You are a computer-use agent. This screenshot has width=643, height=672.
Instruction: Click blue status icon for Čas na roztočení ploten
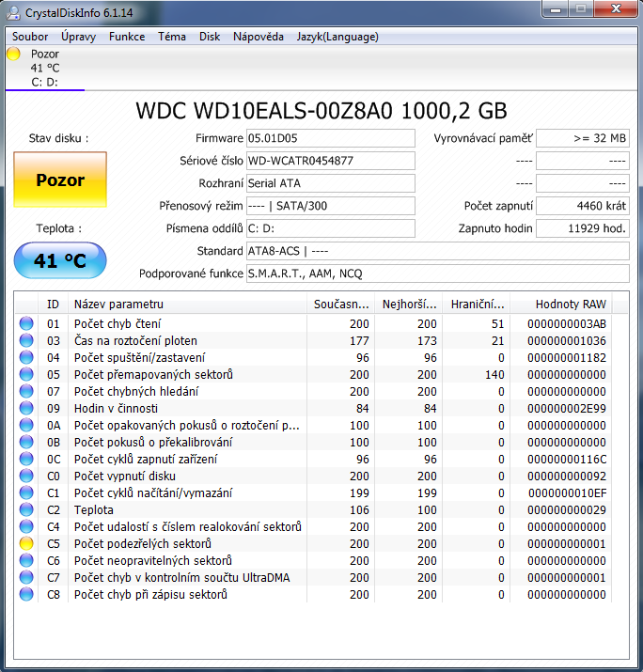coord(26,341)
